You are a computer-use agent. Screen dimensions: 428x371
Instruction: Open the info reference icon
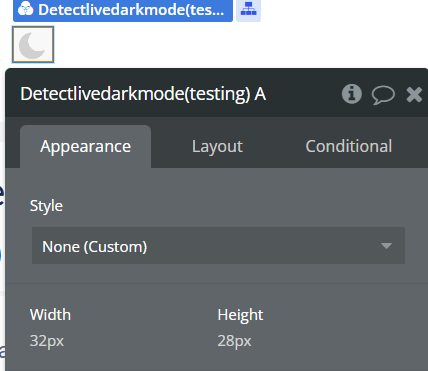[352, 94]
